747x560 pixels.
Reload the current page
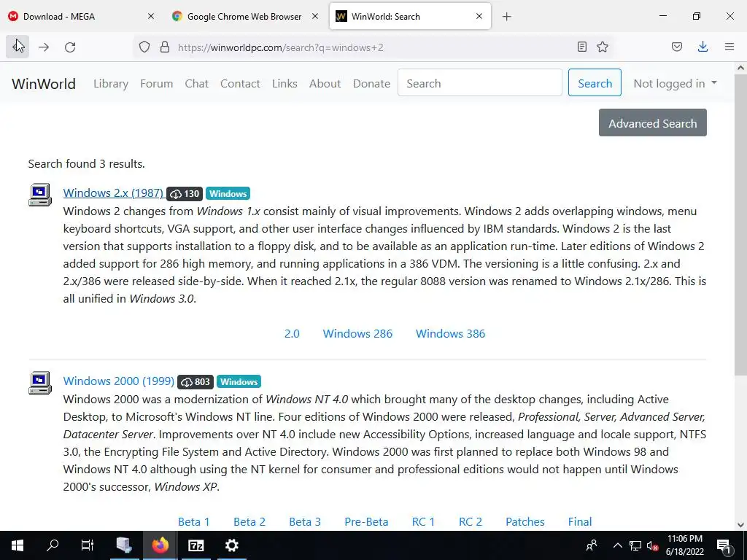(70, 47)
